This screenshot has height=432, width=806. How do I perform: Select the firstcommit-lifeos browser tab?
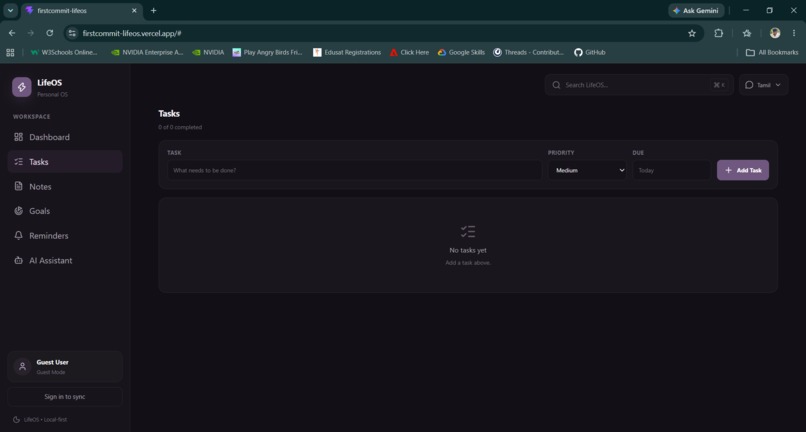(x=82, y=11)
